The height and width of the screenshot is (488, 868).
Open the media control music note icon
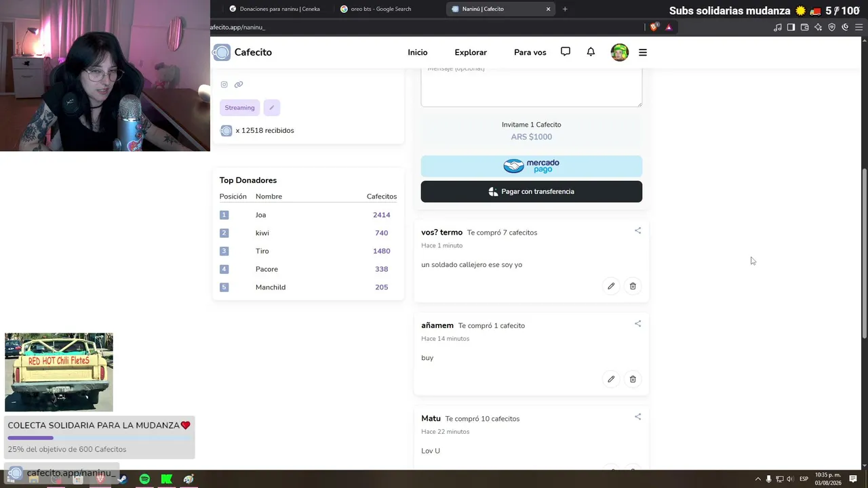coord(778,27)
